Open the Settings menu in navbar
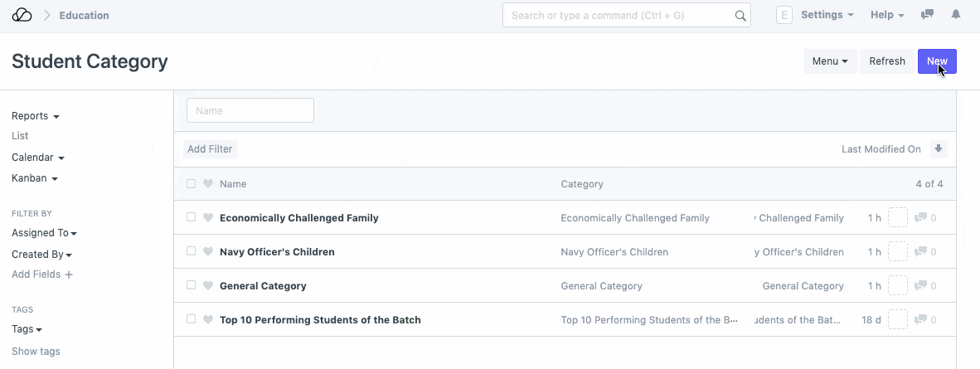 pyautogui.click(x=827, y=15)
